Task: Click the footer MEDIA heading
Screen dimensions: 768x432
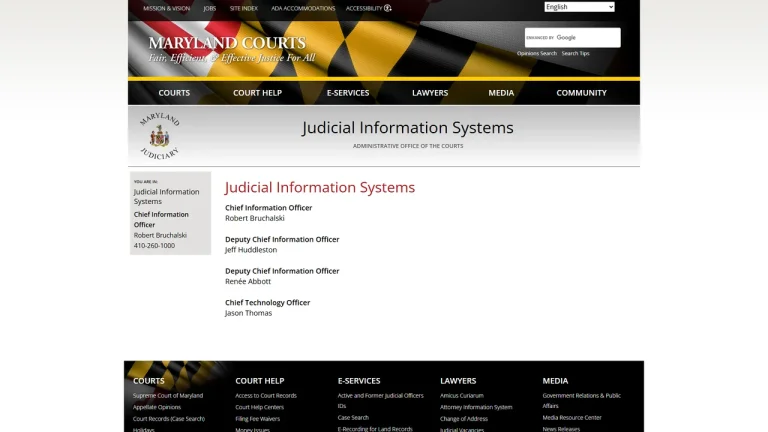Action: (x=555, y=381)
